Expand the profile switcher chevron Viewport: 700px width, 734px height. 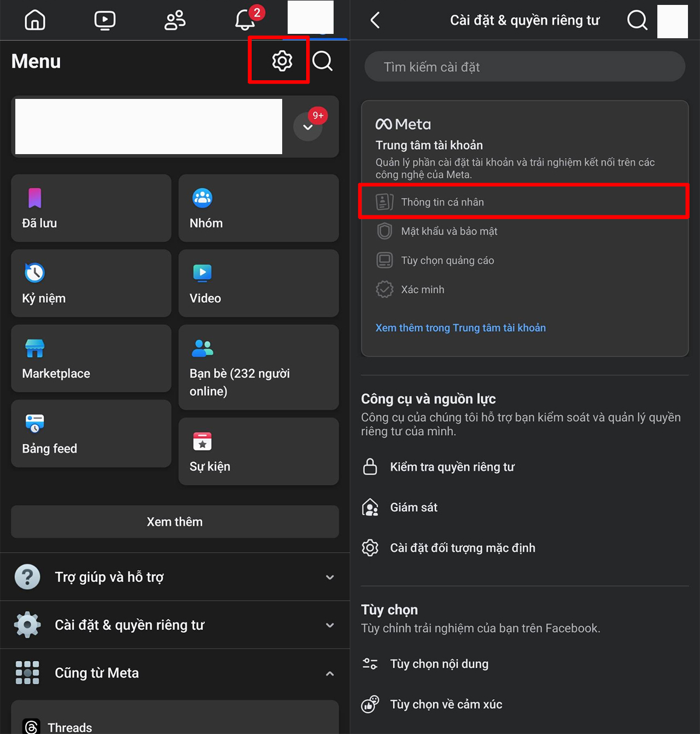coord(308,127)
